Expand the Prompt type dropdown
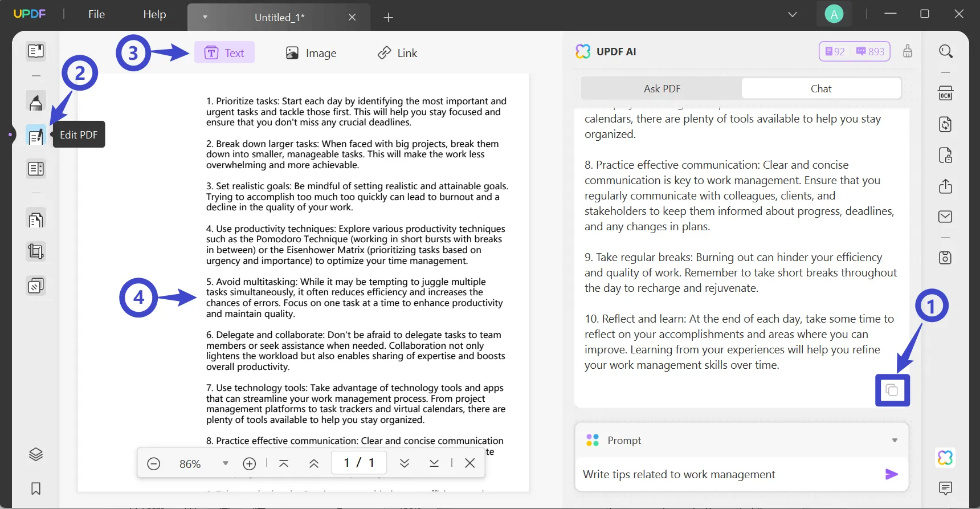The height and width of the screenshot is (509, 980). click(x=895, y=440)
